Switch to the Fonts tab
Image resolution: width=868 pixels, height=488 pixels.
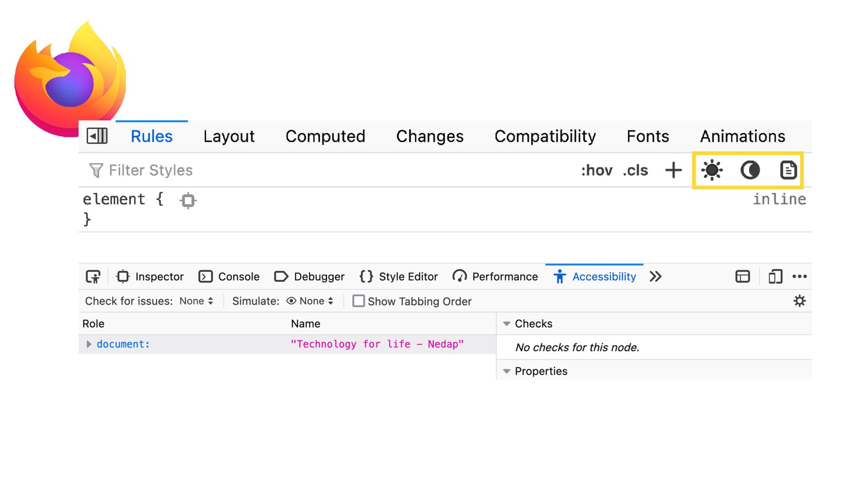648,136
